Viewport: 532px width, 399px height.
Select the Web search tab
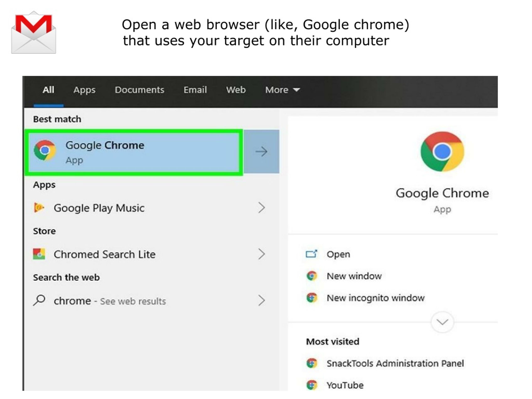236,90
